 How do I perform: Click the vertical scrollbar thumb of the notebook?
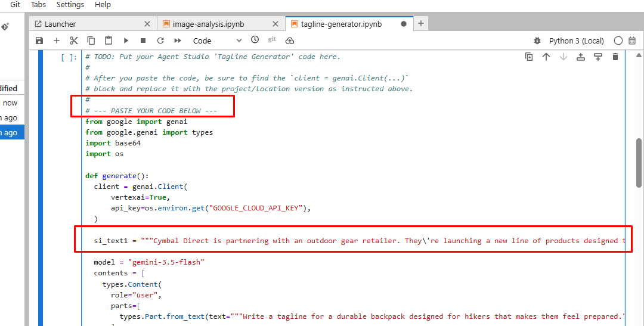(639, 163)
